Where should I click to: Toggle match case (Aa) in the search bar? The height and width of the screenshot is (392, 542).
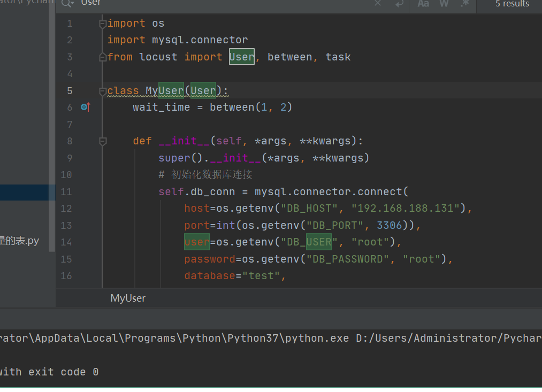423,4
